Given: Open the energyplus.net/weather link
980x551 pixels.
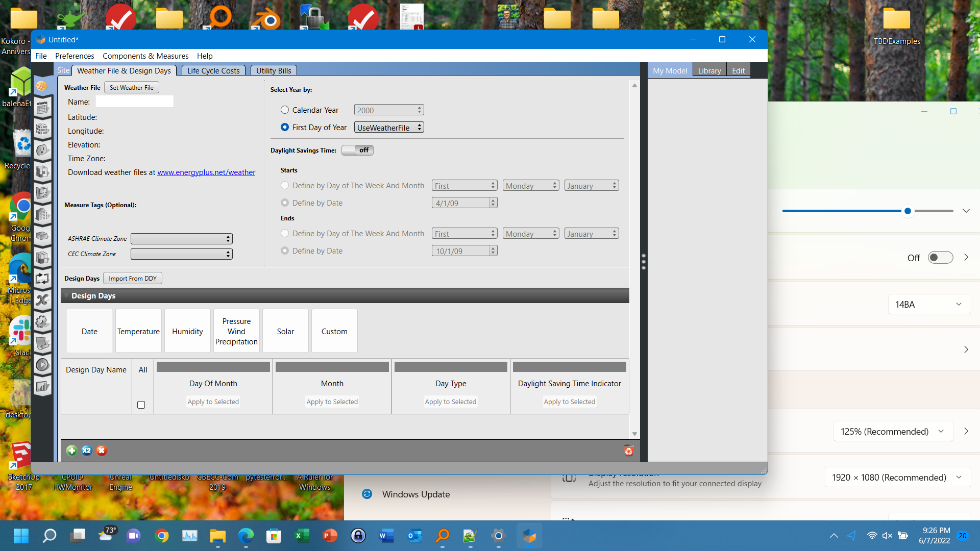Looking at the screenshot, I should click(x=206, y=172).
